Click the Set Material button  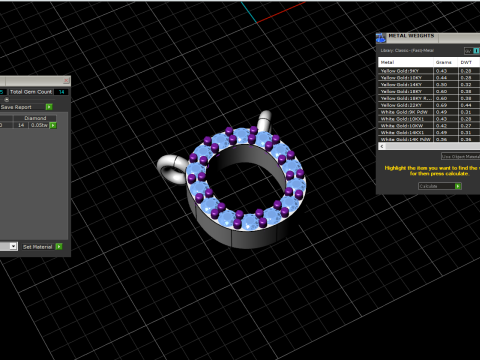coord(38,247)
